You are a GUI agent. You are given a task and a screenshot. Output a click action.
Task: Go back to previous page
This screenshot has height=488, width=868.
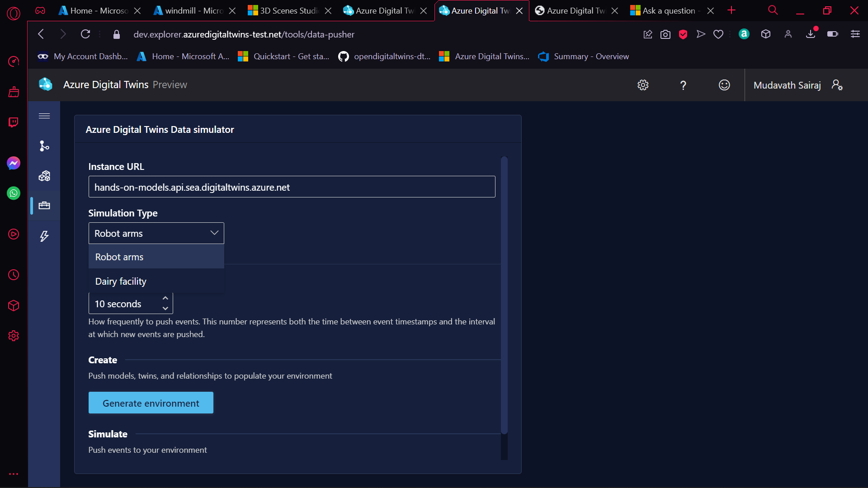[41, 34]
